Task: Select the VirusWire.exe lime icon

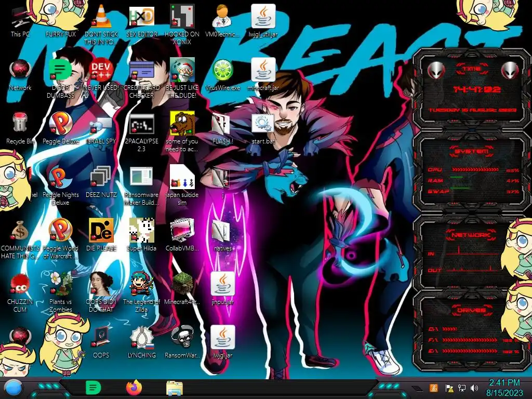Action: (x=222, y=71)
